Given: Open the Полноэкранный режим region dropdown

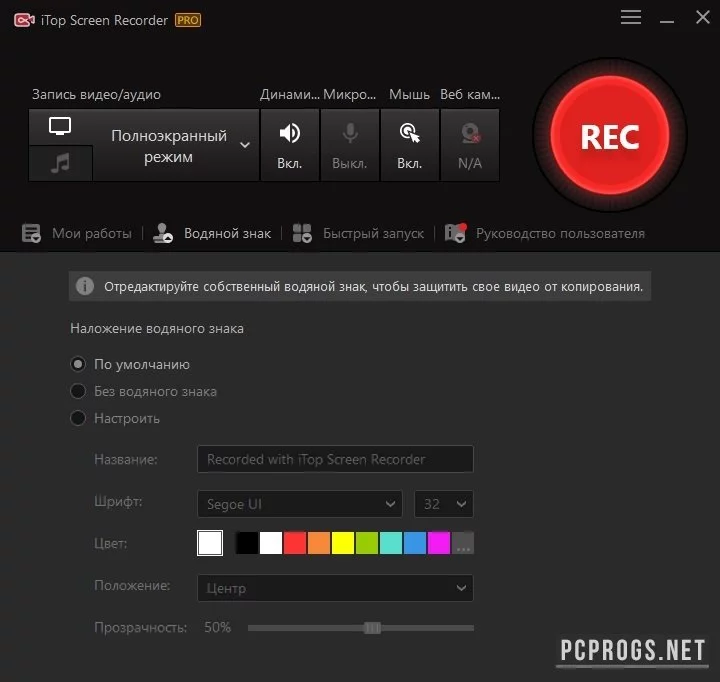Looking at the screenshot, I should tap(176, 146).
